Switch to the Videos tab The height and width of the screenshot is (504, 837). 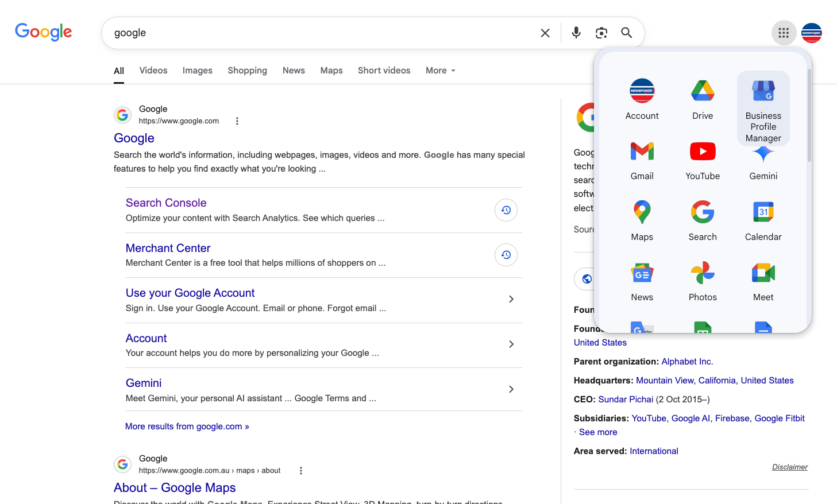point(153,71)
